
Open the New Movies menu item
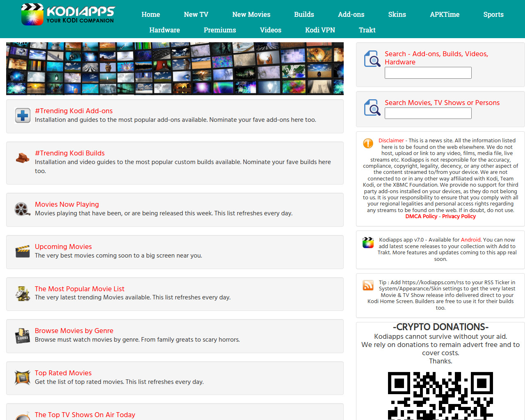pos(251,14)
